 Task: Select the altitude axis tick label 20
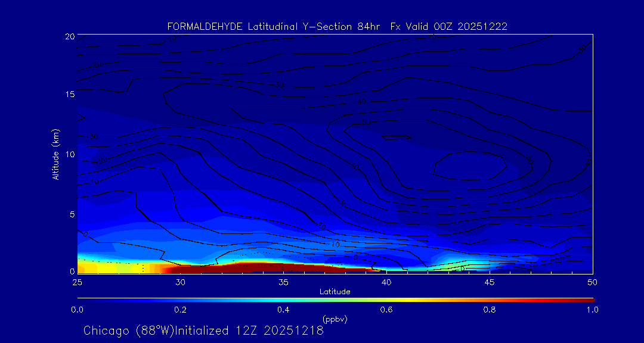pos(69,36)
